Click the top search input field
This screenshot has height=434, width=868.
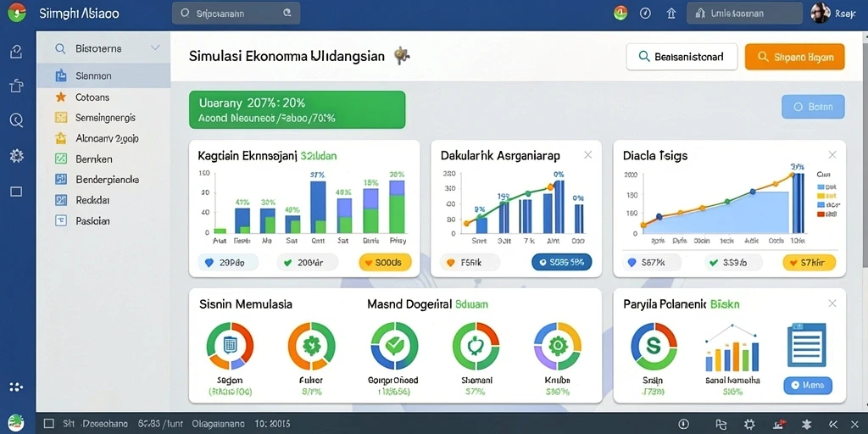(x=236, y=14)
